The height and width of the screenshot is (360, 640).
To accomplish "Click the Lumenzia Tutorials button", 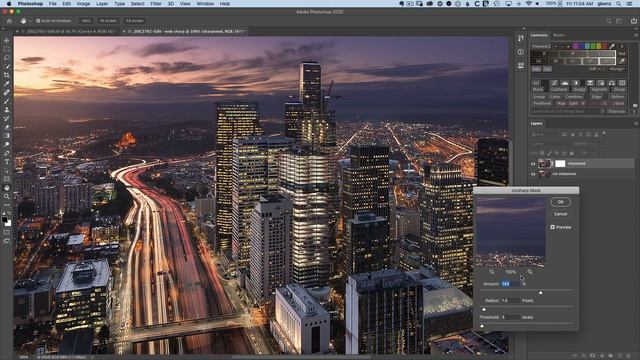I will click(616, 111).
